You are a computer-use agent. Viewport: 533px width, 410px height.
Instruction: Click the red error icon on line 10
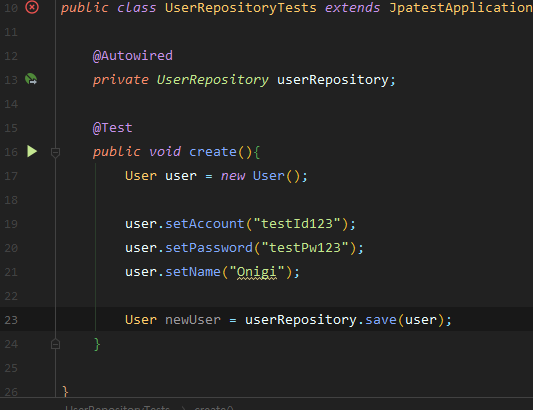coord(32,7)
